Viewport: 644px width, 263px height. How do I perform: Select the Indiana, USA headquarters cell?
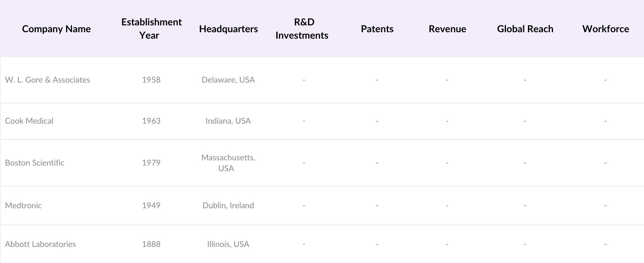[x=228, y=121]
